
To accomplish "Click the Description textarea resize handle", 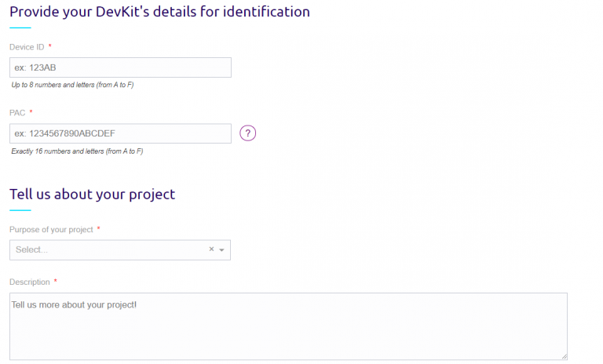I will [x=564, y=356].
